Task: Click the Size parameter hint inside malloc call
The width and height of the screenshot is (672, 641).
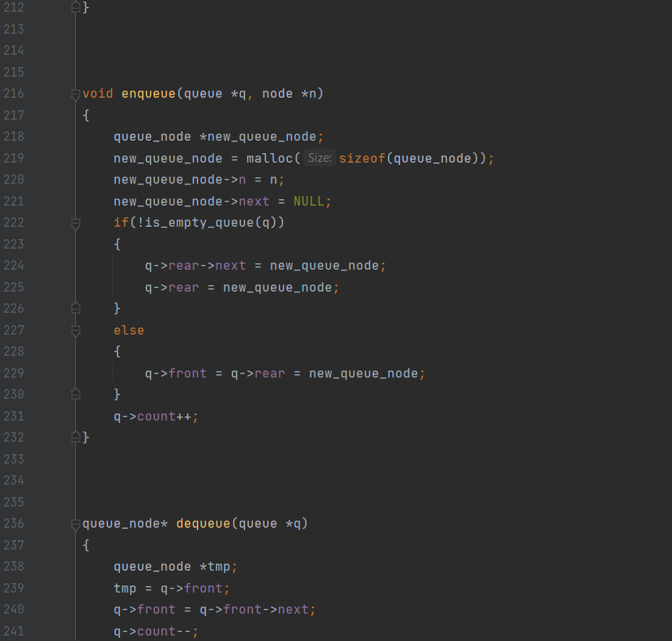Action: click(320, 158)
